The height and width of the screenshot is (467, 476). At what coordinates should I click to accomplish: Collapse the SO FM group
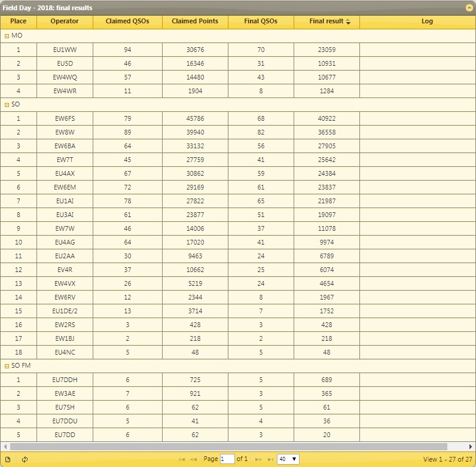[7, 366]
